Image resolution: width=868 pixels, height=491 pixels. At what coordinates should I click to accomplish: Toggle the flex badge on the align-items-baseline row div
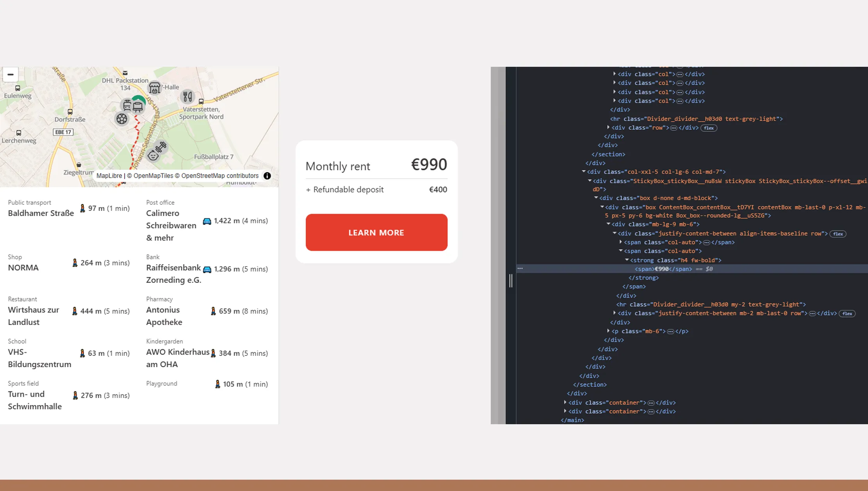(838, 234)
